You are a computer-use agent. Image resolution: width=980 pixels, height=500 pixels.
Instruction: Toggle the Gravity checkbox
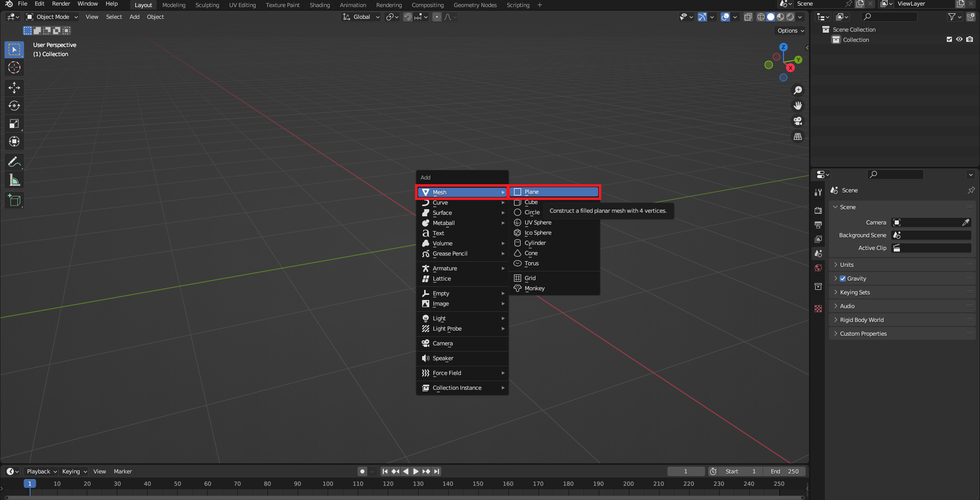pyautogui.click(x=843, y=279)
